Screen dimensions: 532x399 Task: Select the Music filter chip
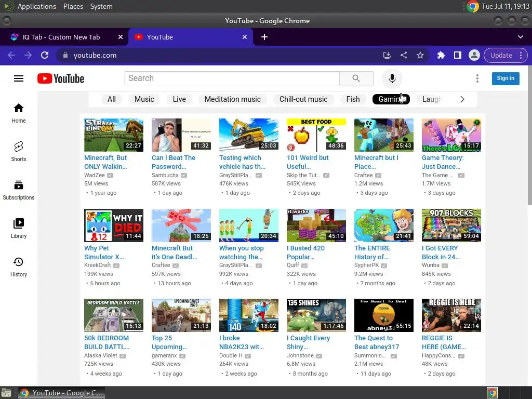point(144,99)
